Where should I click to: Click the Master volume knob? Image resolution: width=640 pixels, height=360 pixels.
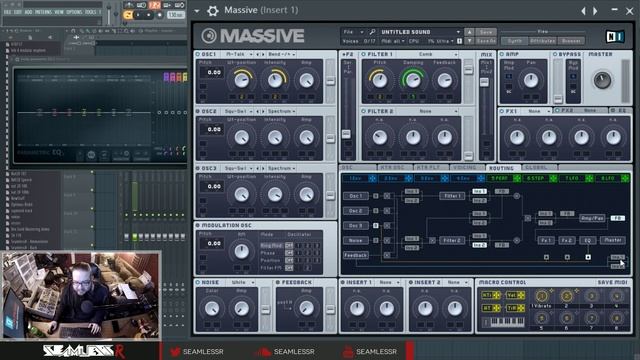pyautogui.click(x=602, y=80)
